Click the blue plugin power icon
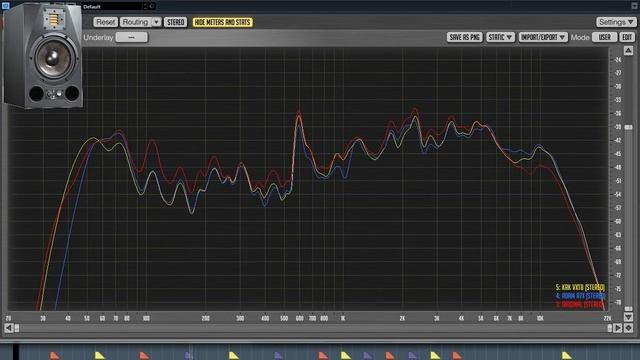Screen dimensions: 640x360 pos(5,5)
